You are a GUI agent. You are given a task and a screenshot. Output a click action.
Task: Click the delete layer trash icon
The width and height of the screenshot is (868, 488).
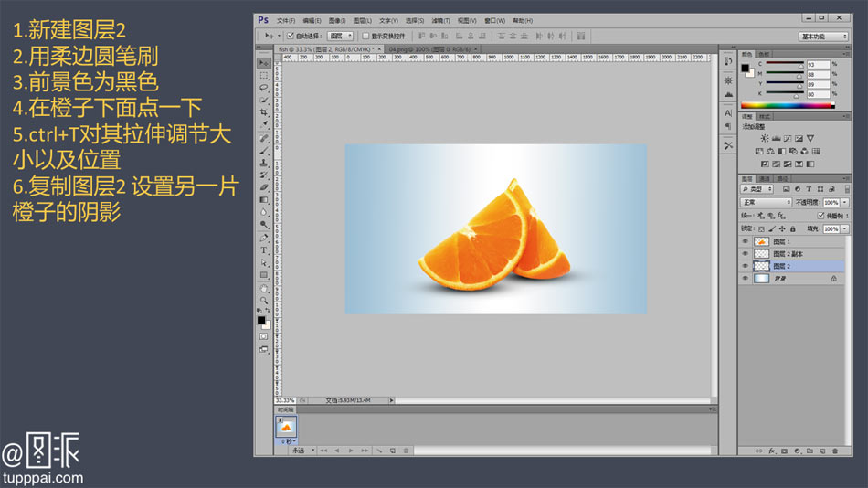point(834,451)
